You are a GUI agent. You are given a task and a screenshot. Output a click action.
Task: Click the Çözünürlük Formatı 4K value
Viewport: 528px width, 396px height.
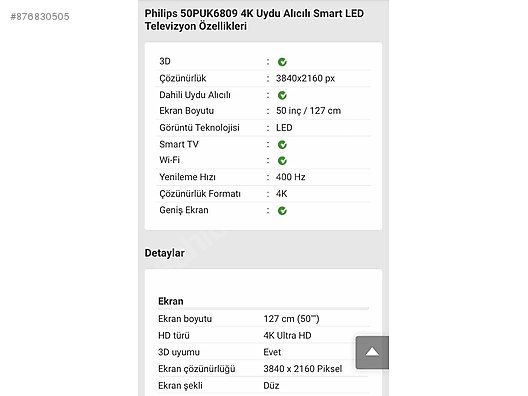pos(282,194)
